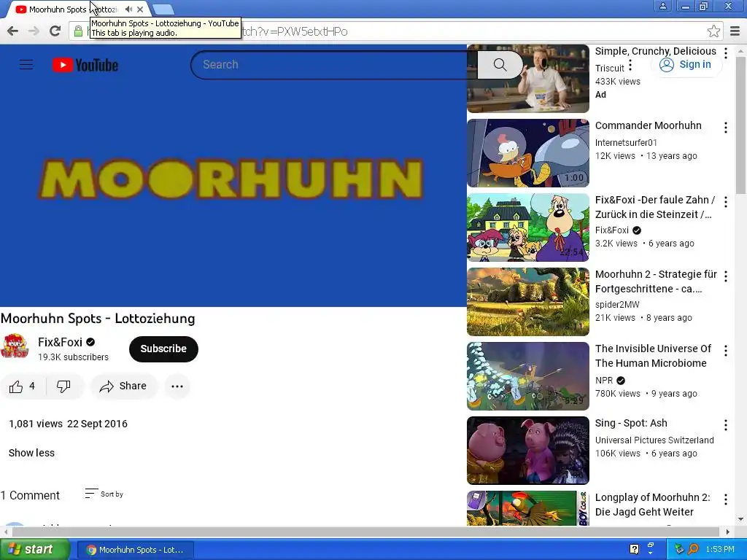This screenshot has width=747, height=560.
Task: Click the YouTube logo
Action: tap(85, 65)
